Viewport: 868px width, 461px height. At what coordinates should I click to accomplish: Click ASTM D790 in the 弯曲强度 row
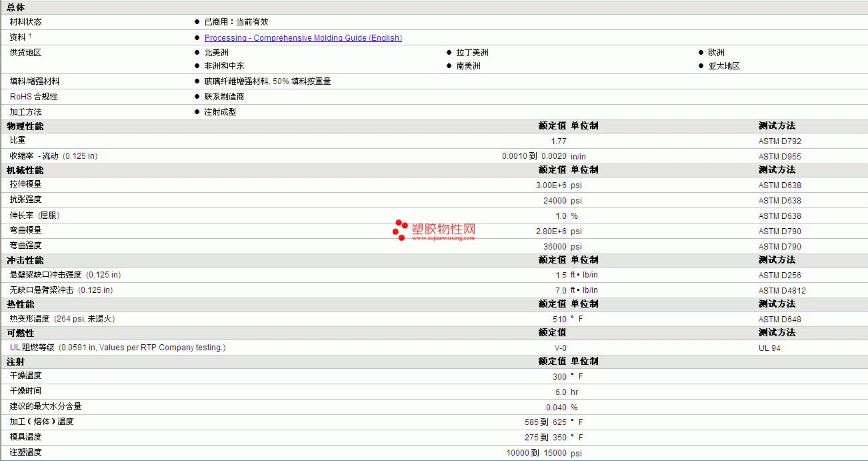click(x=780, y=247)
